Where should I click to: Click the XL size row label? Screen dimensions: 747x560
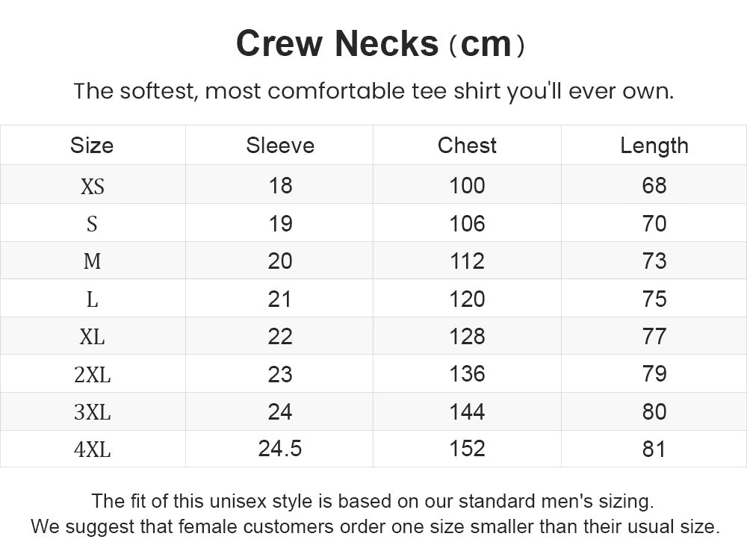(x=92, y=337)
